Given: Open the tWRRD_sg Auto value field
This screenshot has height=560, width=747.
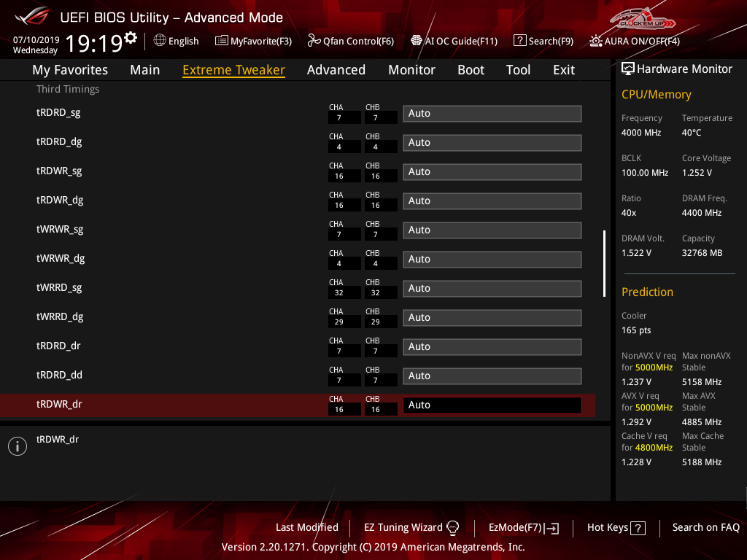Looking at the screenshot, I should [x=492, y=289].
